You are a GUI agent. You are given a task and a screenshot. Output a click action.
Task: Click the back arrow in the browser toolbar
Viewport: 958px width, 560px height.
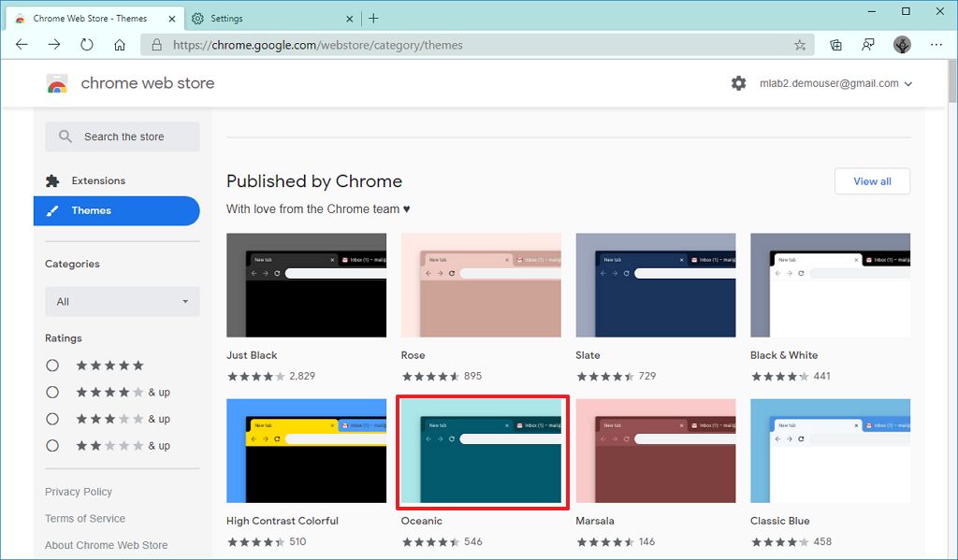coord(21,44)
